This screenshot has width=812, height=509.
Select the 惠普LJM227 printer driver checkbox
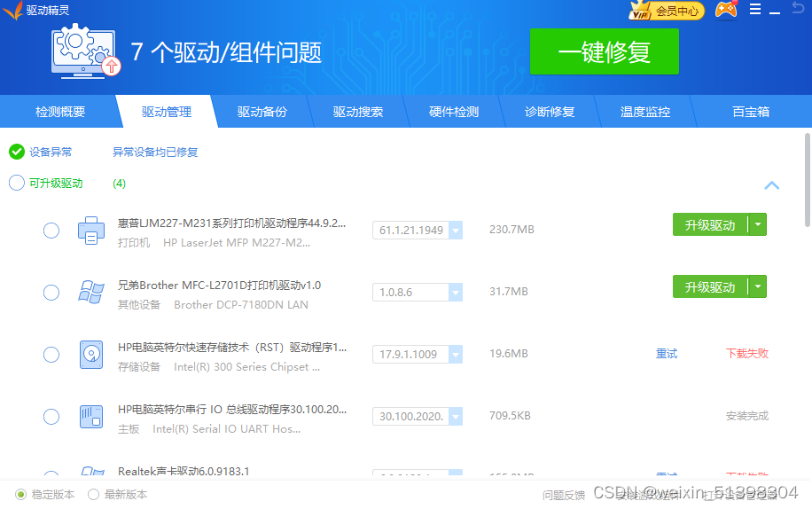click(51, 231)
